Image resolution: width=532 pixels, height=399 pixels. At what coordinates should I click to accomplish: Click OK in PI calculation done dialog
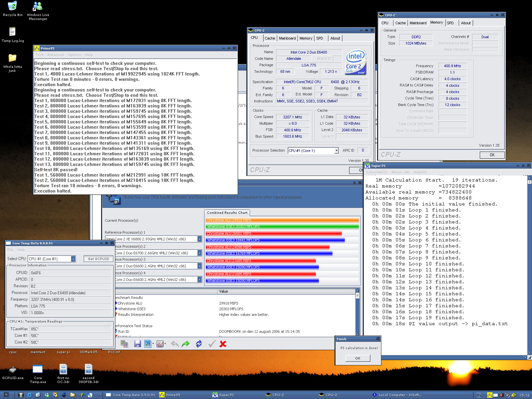pos(358,358)
